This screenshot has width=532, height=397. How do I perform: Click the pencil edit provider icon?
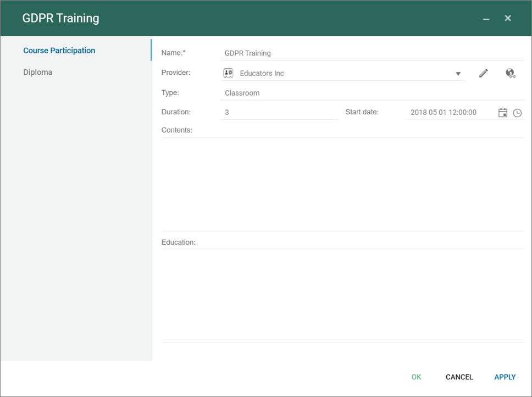(484, 73)
